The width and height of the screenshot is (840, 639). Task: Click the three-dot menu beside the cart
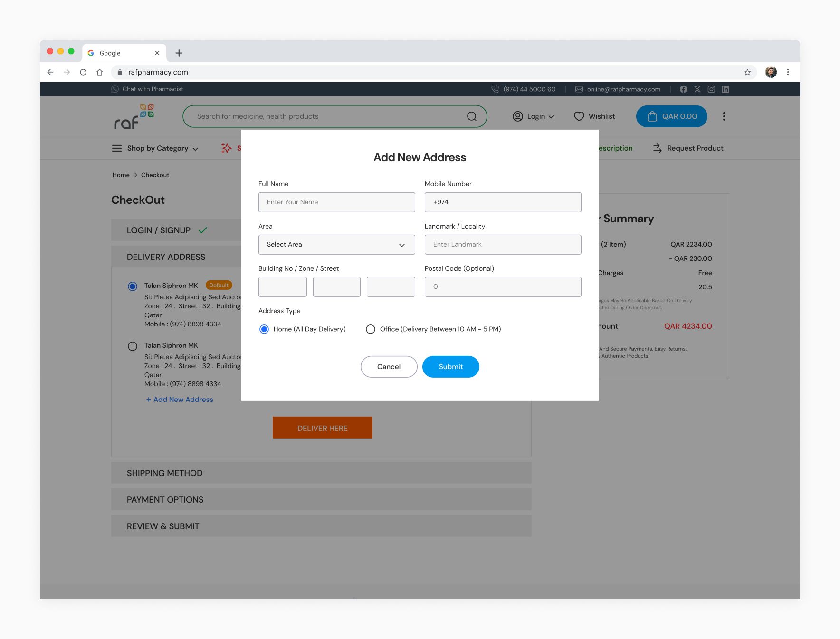724,116
